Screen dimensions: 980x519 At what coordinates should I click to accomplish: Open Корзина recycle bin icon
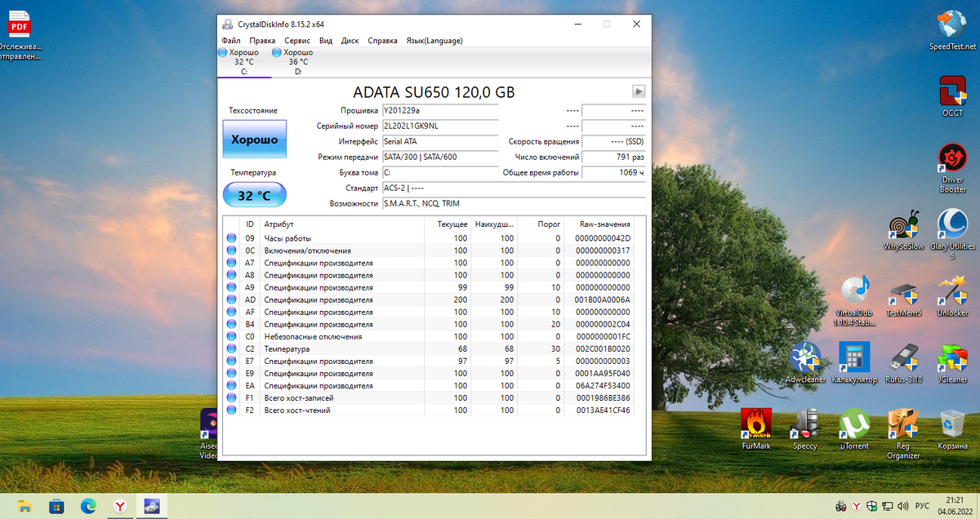pyautogui.click(x=952, y=429)
